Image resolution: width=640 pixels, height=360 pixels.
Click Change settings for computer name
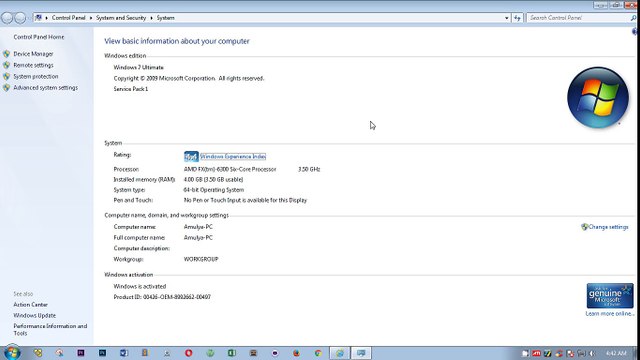[x=608, y=227]
